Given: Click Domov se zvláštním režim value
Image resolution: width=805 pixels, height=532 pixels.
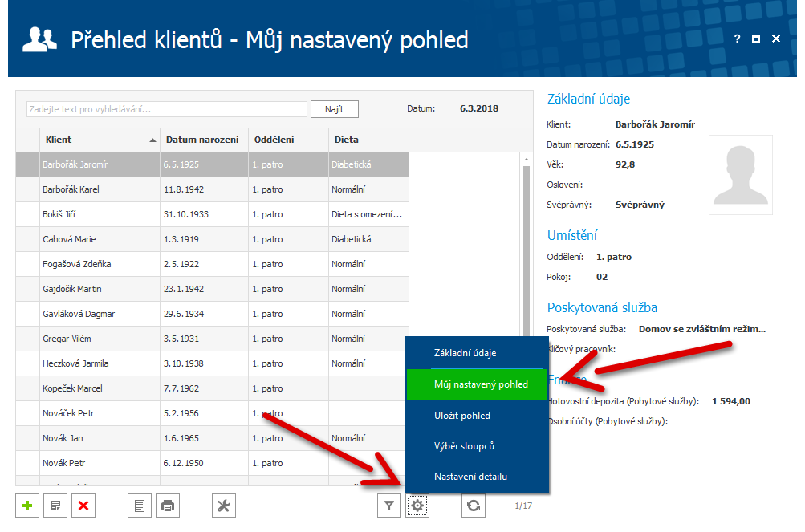Looking at the screenshot, I should click(701, 329).
